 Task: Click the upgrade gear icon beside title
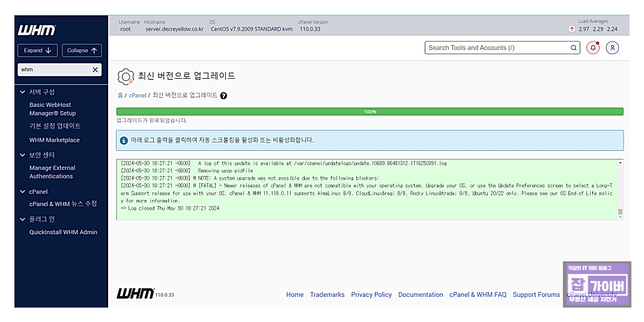click(126, 76)
